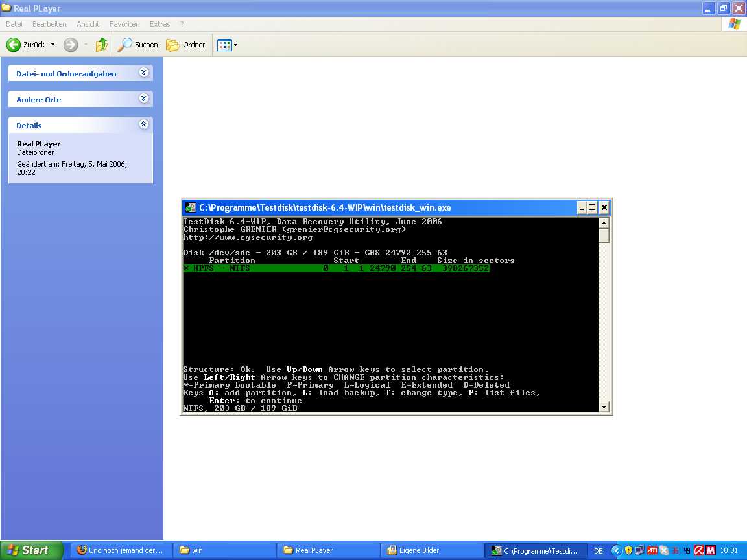747x560 pixels.
Task: Click the 18:31 clock in the tray
Action: click(x=729, y=550)
